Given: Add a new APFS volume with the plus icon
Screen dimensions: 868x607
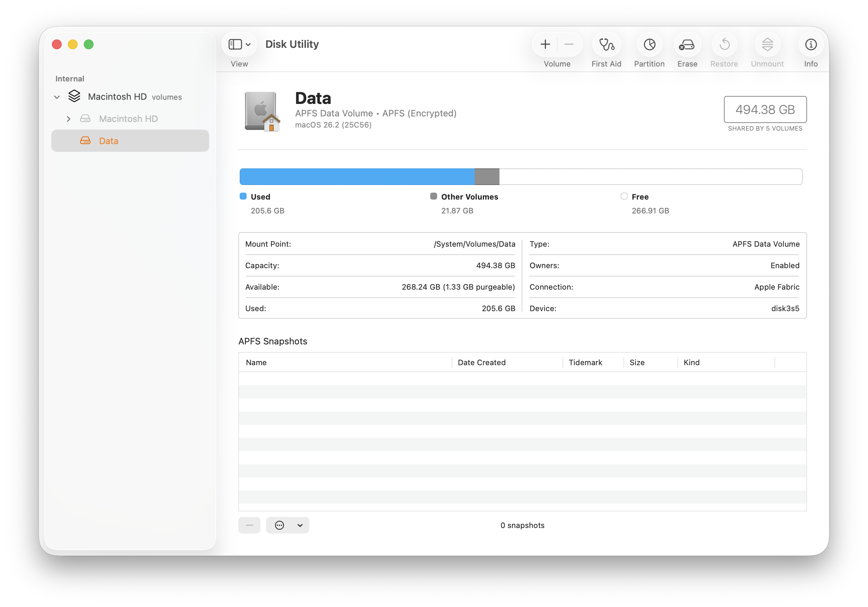Looking at the screenshot, I should pyautogui.click(x=545, y=44).
